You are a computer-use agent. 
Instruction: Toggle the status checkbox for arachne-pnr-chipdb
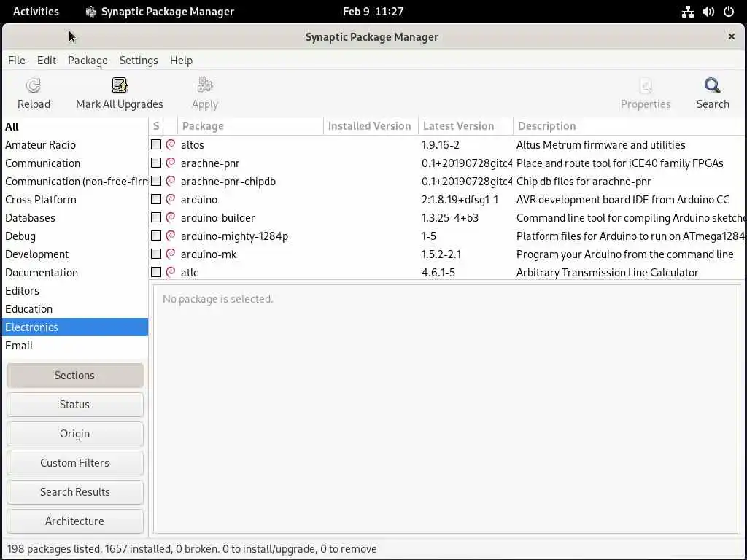tap(156, 181)
